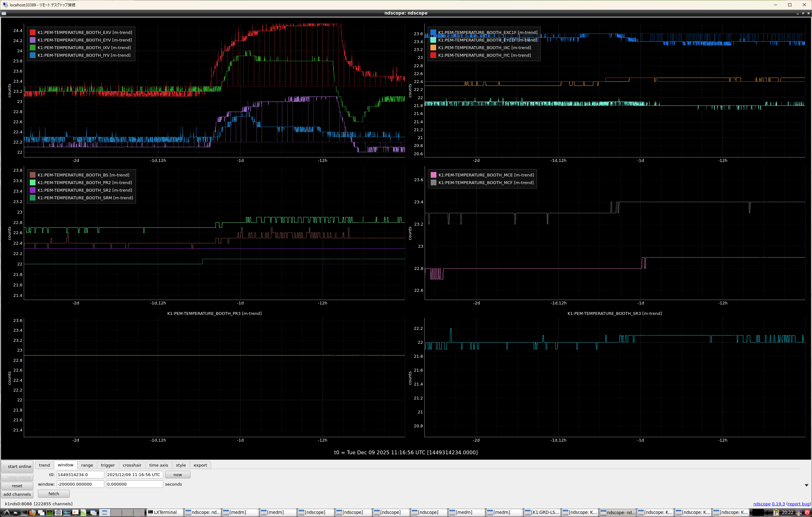
Task: Click the t0 GPS time input field
Action: (x=80, y=475)
